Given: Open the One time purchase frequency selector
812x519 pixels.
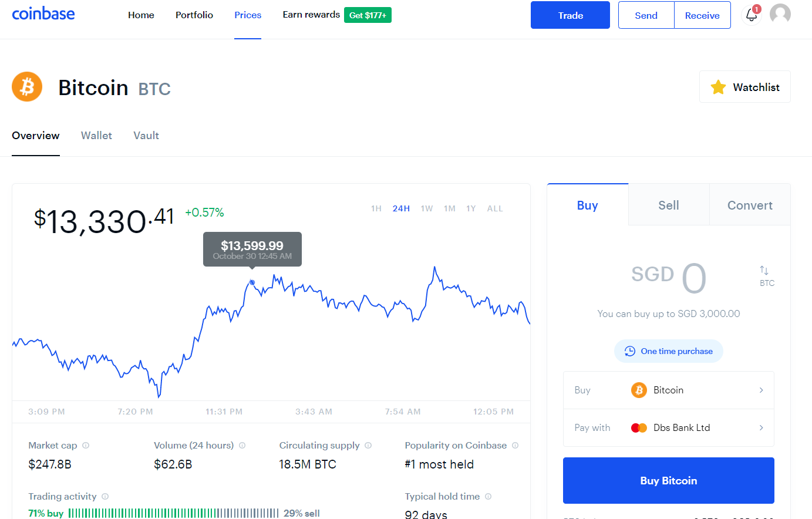Looking at the screenshot, I should click(x=669, y=351).
